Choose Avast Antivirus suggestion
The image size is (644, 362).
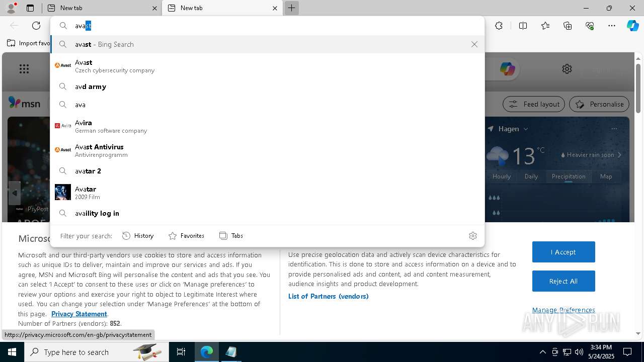pos(267,150)
